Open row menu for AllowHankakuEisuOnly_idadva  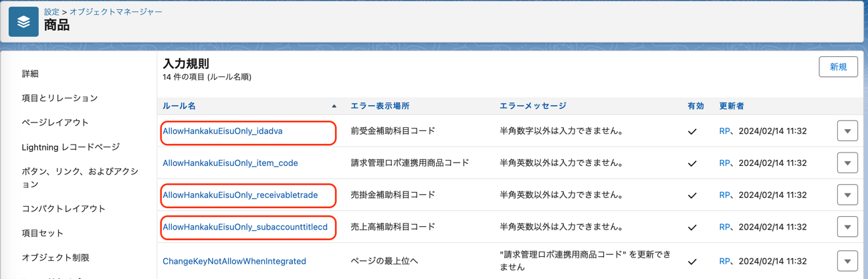tap(847, 131)
